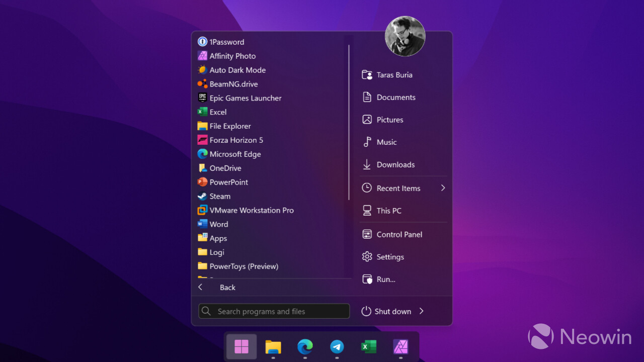The height and width of the screenshot is (362, 644).
Task: Click the programs list scrollbar
Action: pyautogui.click(x=349, y=123)
